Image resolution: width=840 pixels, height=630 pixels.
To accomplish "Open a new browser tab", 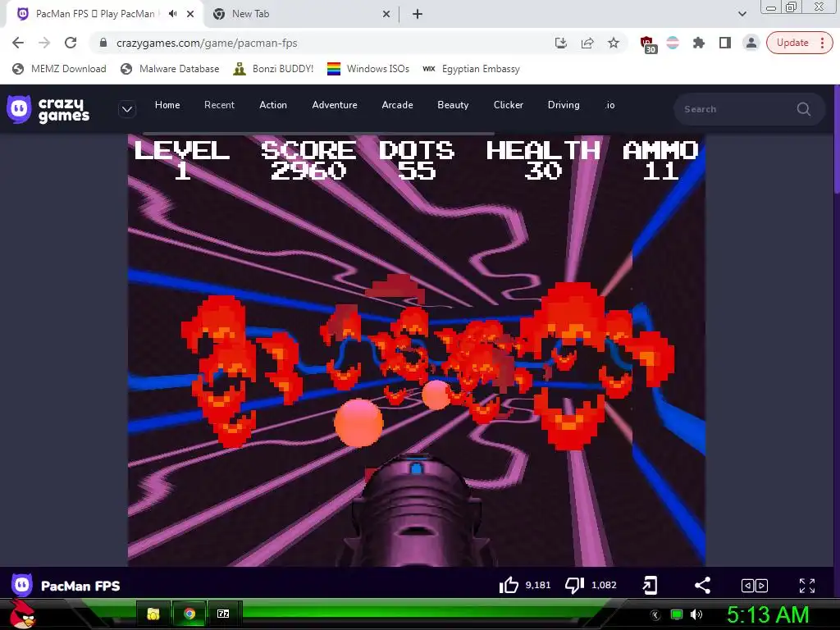I will click(418, 14).
